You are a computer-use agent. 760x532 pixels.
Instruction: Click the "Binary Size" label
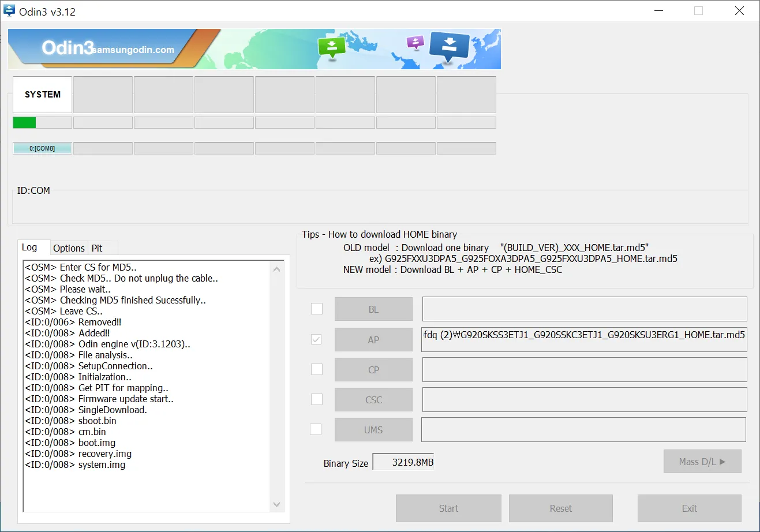(x=346, y=463)
